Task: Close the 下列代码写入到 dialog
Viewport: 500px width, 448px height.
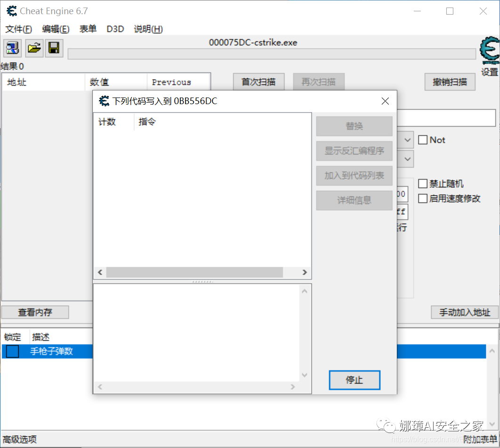Action: coord(385,101)
